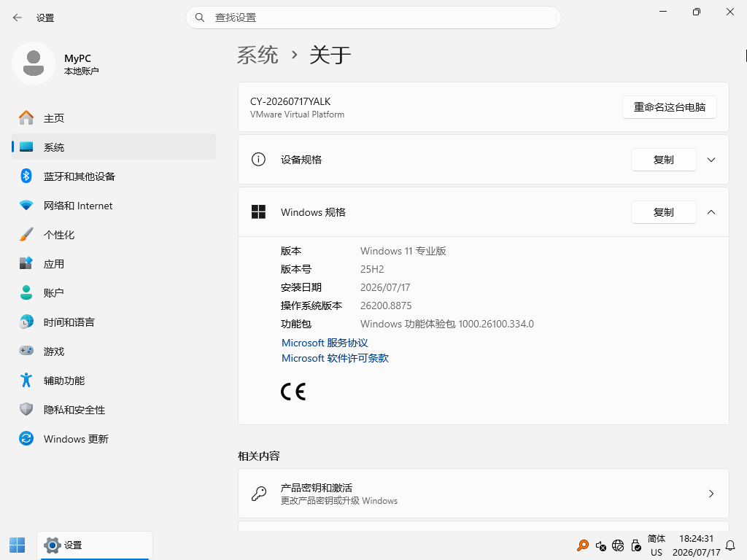
Task: Click the 时间和语言 globe clock icon
Action: click(26, 322)
